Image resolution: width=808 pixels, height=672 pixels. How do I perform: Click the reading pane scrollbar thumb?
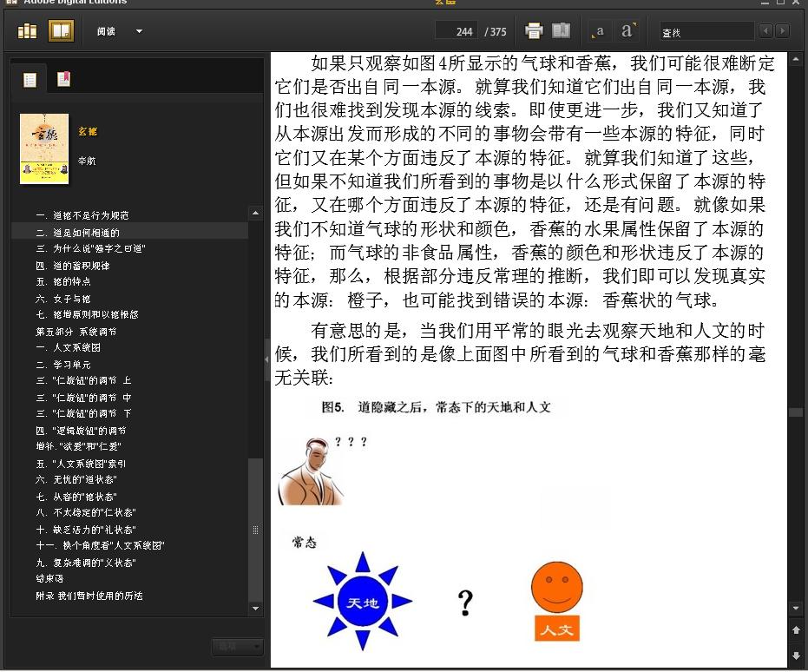[796, 412]
